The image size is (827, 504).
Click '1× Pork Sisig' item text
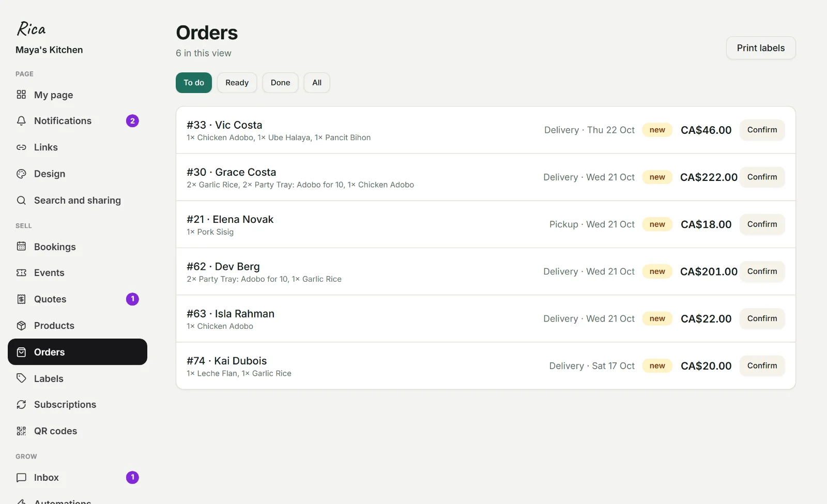[210, 232]
